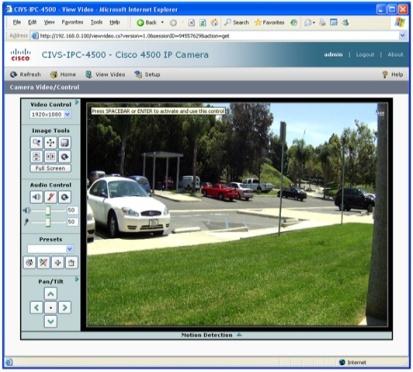Collapse the Pan/Tilt panel arrow
Screen dimensions: 413x372
pyautogui.click(x=77, y=279)
